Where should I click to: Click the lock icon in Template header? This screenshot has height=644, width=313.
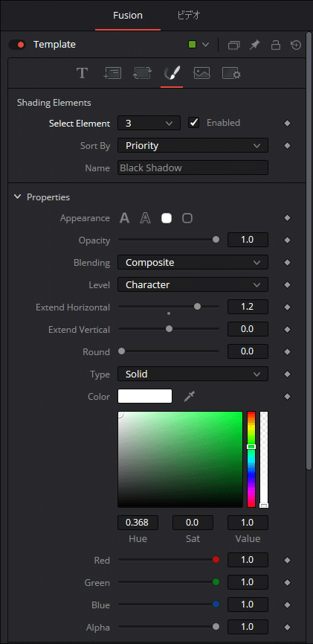[276, 45]
